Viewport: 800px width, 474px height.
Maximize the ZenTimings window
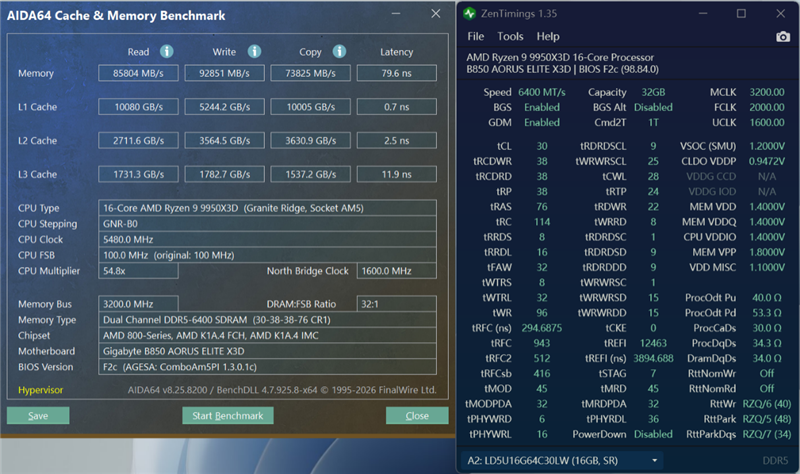coord(741,14)
